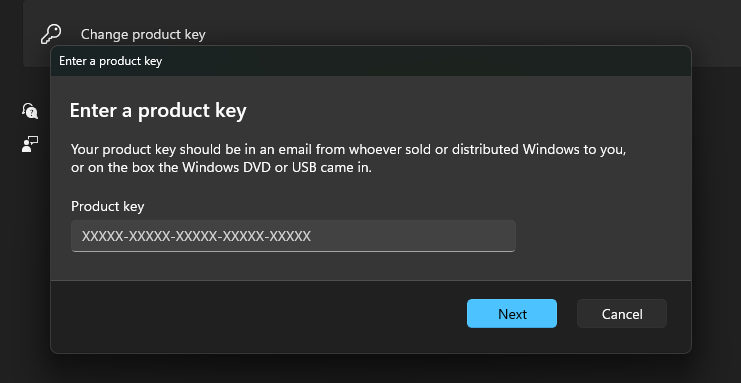
Task: Click the bold Enter a product key heading
Action: pyautogui.click(x=158, y=110)
